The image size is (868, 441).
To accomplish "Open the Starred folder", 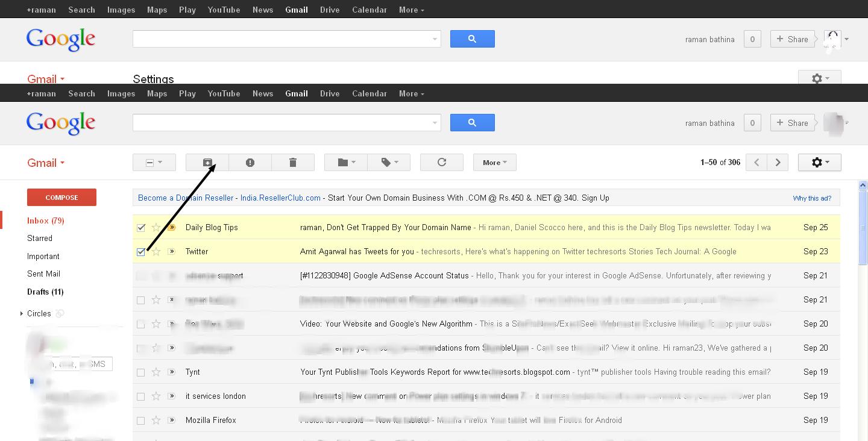I will [40, 238].
